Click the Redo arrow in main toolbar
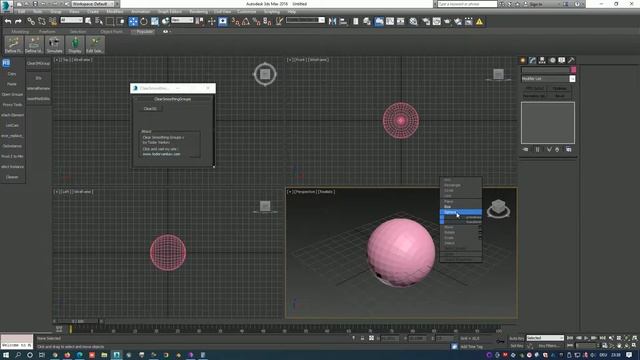Screen dimensions: 640x360 (18, 21)
